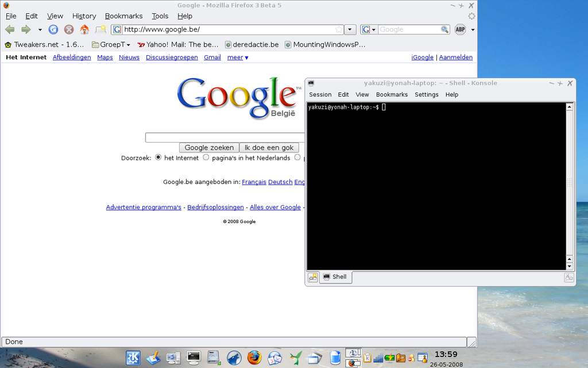Open the battery power tray icon
This screenshot has width=588, height=368.
click(389, 358)
